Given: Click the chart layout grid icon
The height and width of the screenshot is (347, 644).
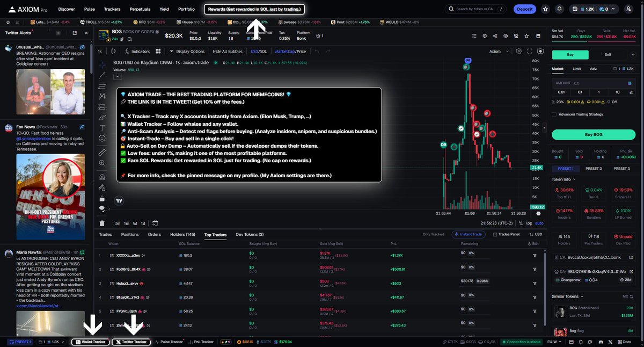Looking at the screenshot, I should [158, 51].
